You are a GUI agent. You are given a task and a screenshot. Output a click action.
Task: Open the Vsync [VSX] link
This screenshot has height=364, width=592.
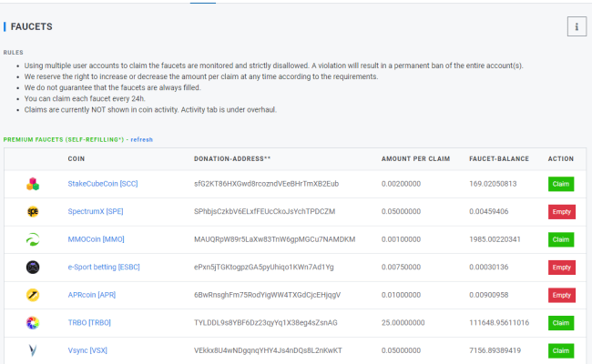click(x=87, y=350)
